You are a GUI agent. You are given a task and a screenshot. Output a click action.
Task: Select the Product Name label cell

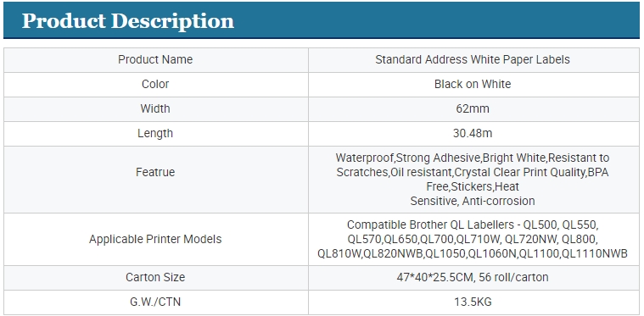click(155, 60)
